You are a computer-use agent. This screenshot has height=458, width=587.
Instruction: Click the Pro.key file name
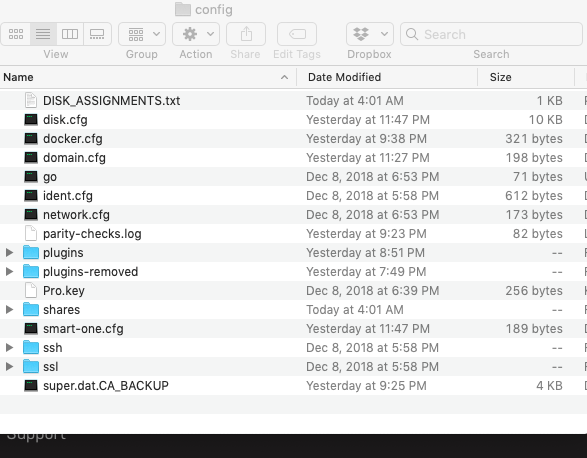[x=64, y=291]
